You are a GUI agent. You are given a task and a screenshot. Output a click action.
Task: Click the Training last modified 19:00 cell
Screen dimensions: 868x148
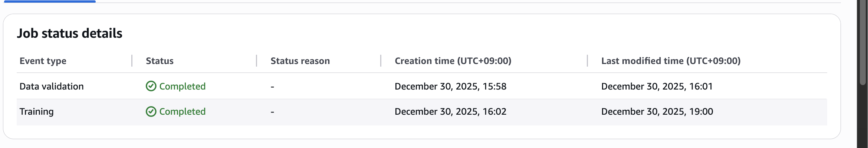click(x=657, y=111)
